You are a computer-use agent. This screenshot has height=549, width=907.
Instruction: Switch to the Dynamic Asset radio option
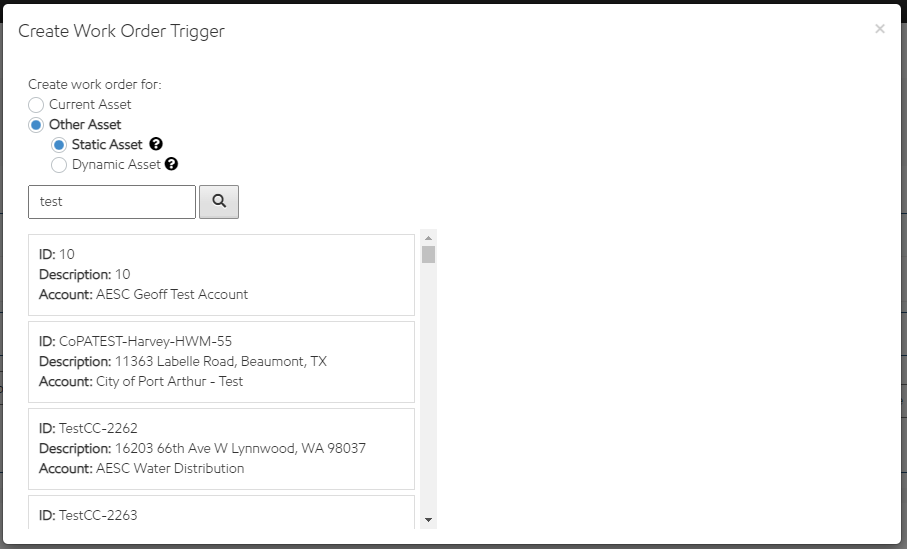[x=59, y=164]
